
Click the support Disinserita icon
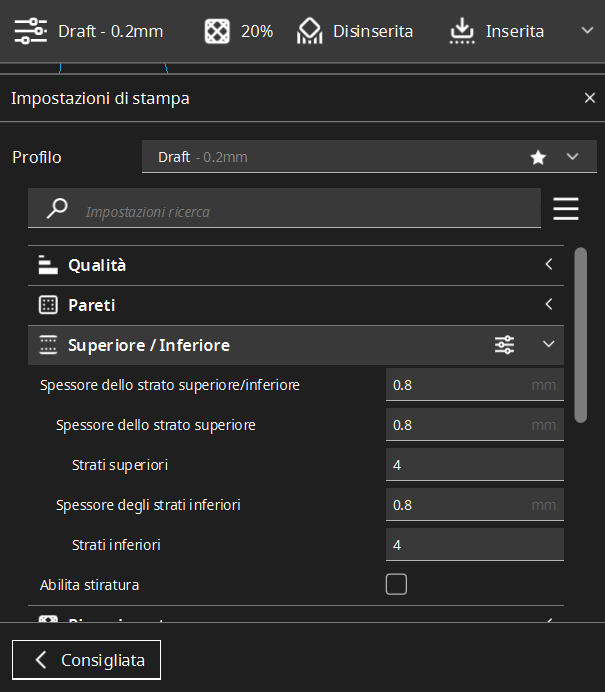coord(310,31)
